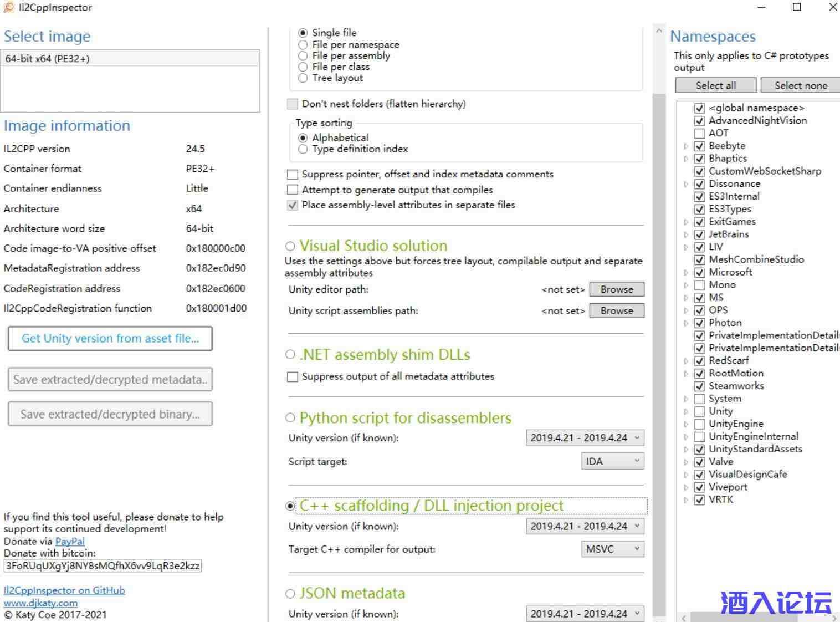The image size is (840, 622).
Task: Check Suppress pointer, offset and index comments
Action: (293, 175)
